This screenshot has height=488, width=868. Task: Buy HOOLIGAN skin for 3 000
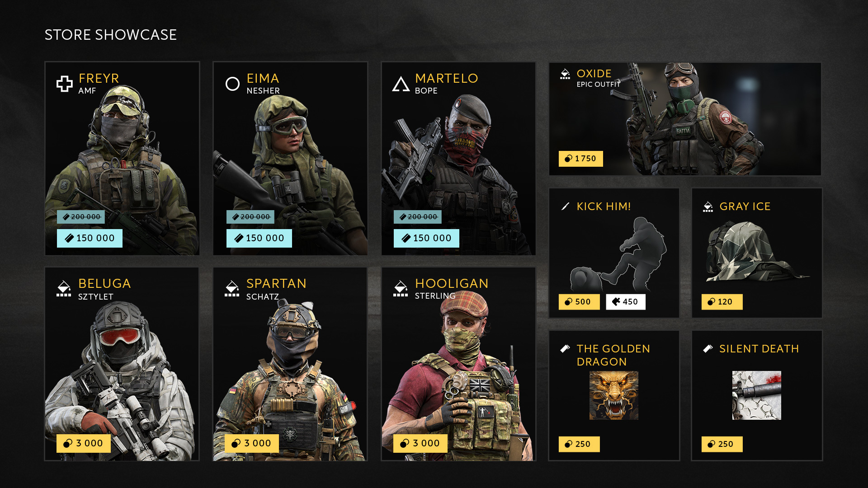point(420,443)
